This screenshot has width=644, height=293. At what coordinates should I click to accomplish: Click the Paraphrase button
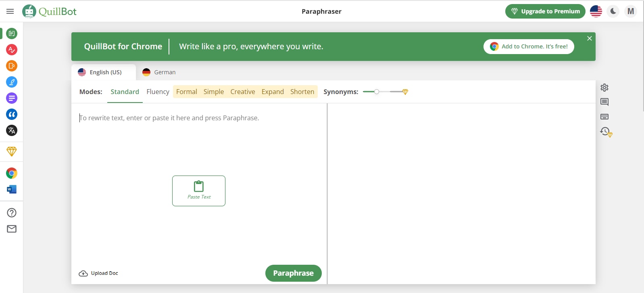tap(294, 273)
